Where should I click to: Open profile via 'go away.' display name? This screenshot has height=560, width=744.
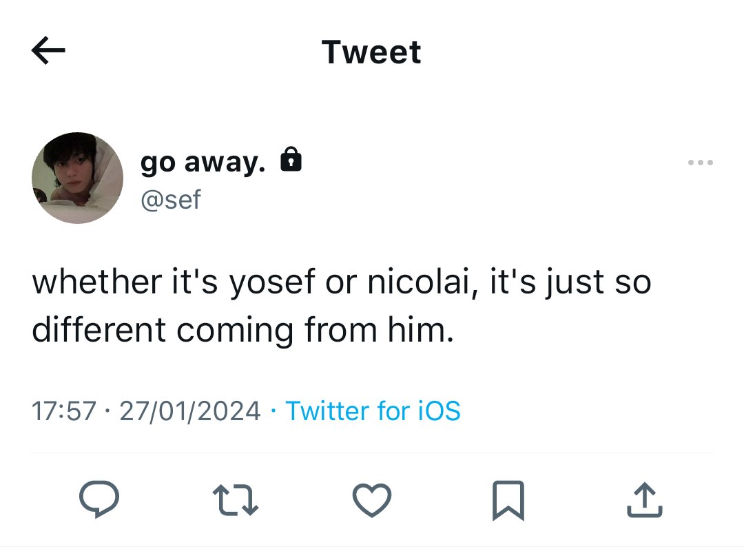click(203, 163)
